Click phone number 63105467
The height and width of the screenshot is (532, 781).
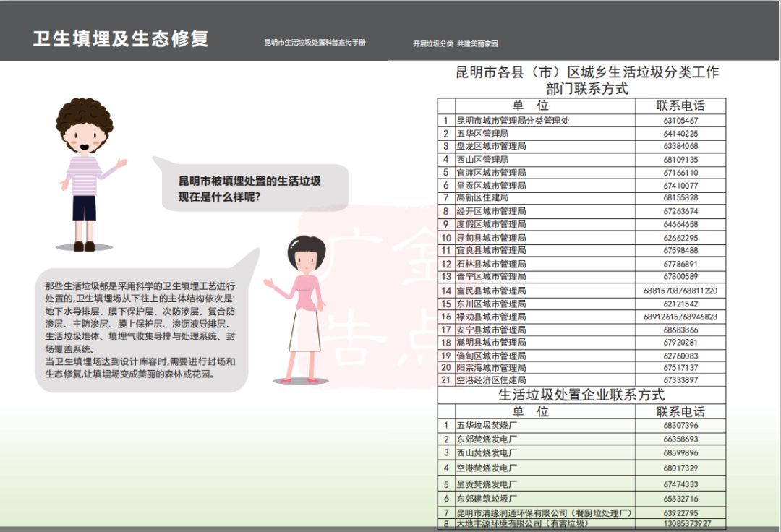(x=680, y=121)
